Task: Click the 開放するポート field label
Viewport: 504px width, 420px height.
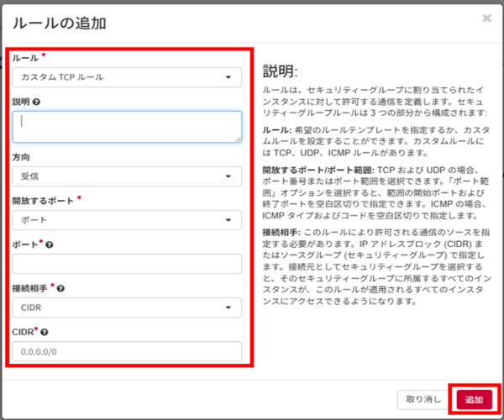Action: tap(43, 201)
